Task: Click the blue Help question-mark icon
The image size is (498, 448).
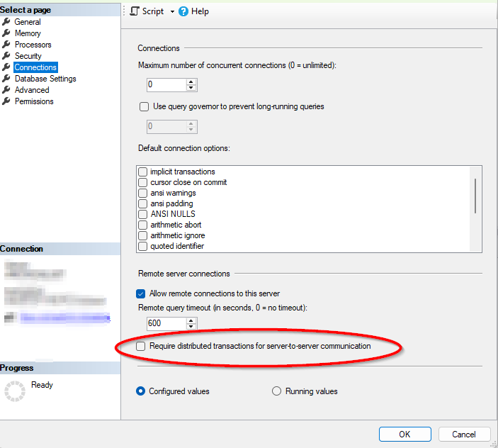Action: pyautogui.click(x=183, y=11)
